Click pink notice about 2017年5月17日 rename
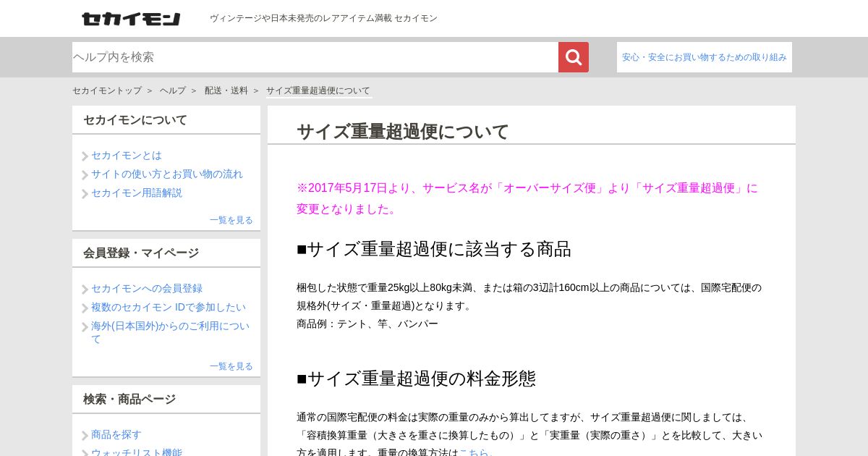Screen dimensions: 868x456 point(527,198)
